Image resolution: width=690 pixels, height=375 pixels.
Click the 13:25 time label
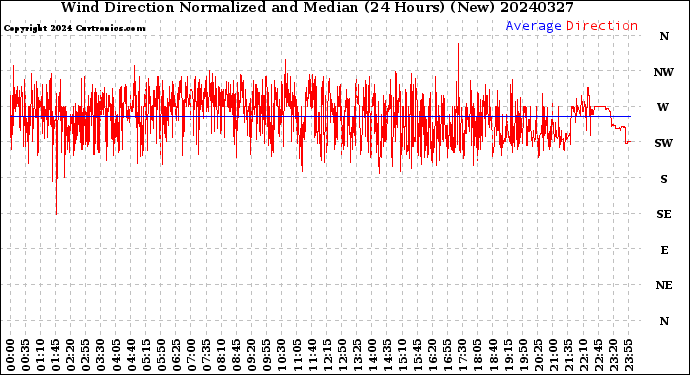pos(357,355)
